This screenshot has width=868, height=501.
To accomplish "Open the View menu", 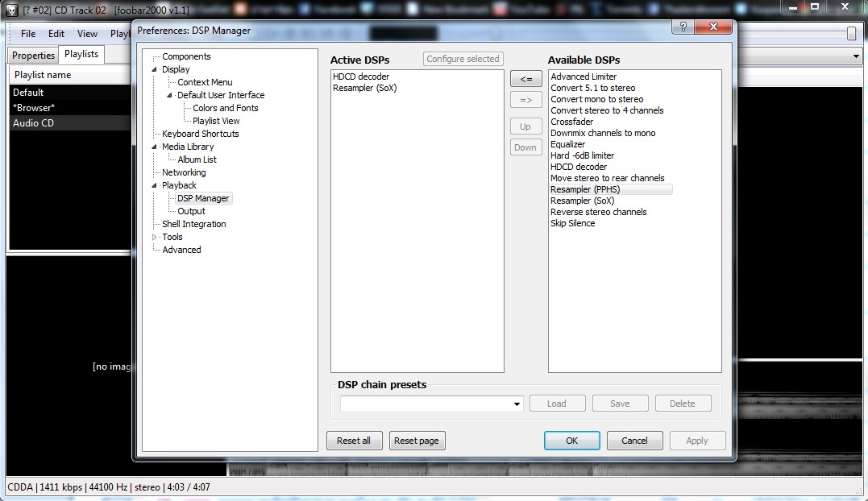I will pos(87,34).
